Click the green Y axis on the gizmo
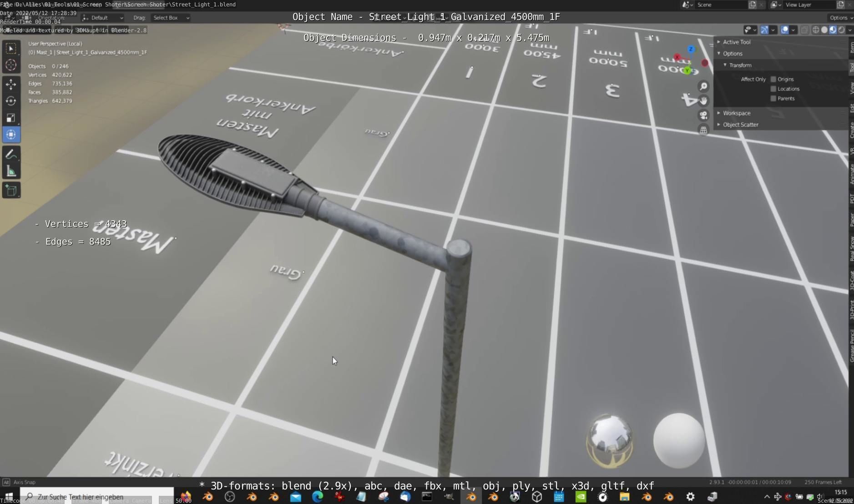Image resolution: width=854 pixels, height=504 pixels. pos(687,71)
